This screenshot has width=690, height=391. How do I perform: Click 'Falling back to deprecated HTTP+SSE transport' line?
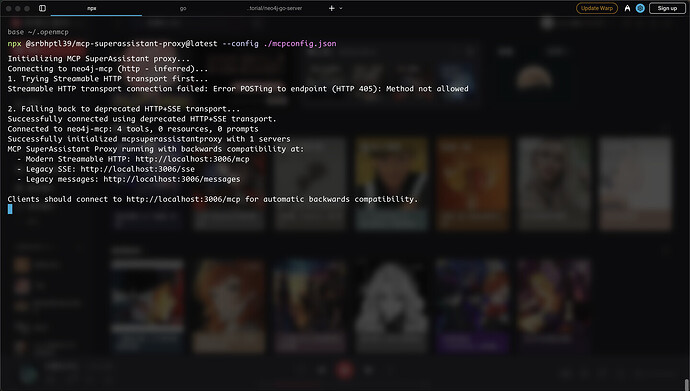pos(124,109)
